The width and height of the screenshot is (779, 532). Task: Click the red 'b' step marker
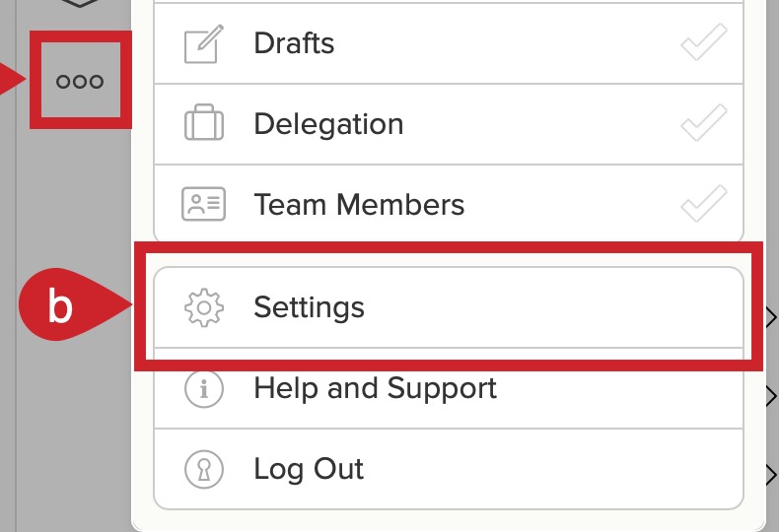(59, 304)
